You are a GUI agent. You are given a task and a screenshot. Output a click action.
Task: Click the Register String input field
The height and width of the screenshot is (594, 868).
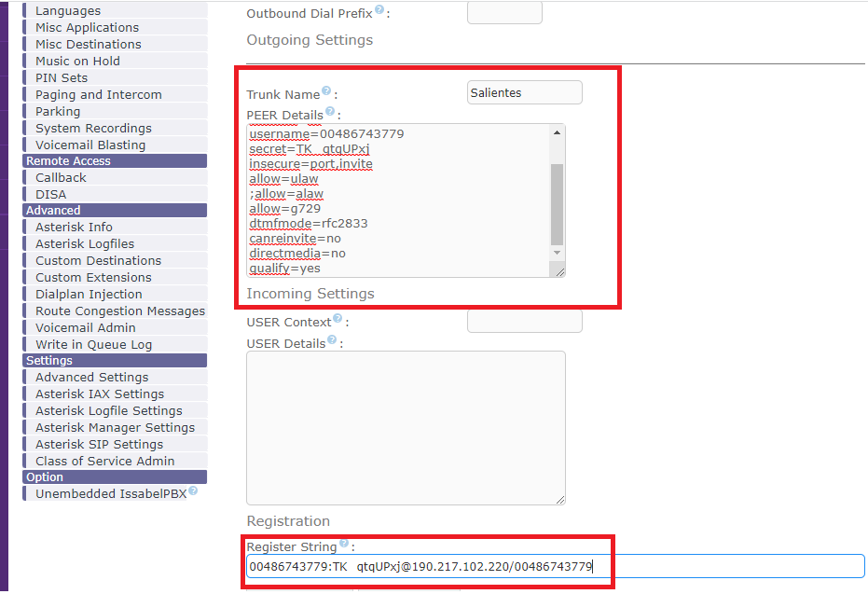pyautogui.click(x=556, y=566)
